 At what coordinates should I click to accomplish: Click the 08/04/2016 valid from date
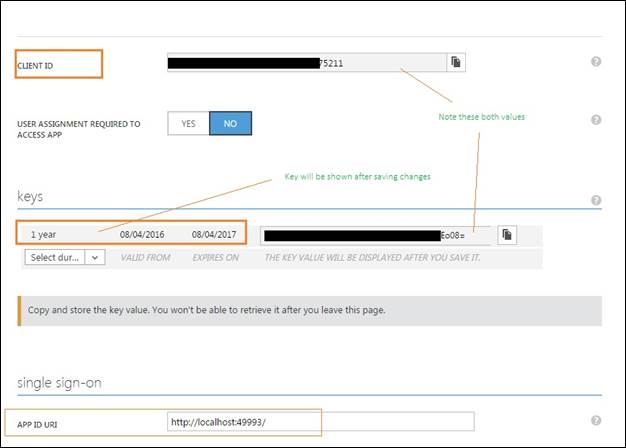click(x=142, y=235)
